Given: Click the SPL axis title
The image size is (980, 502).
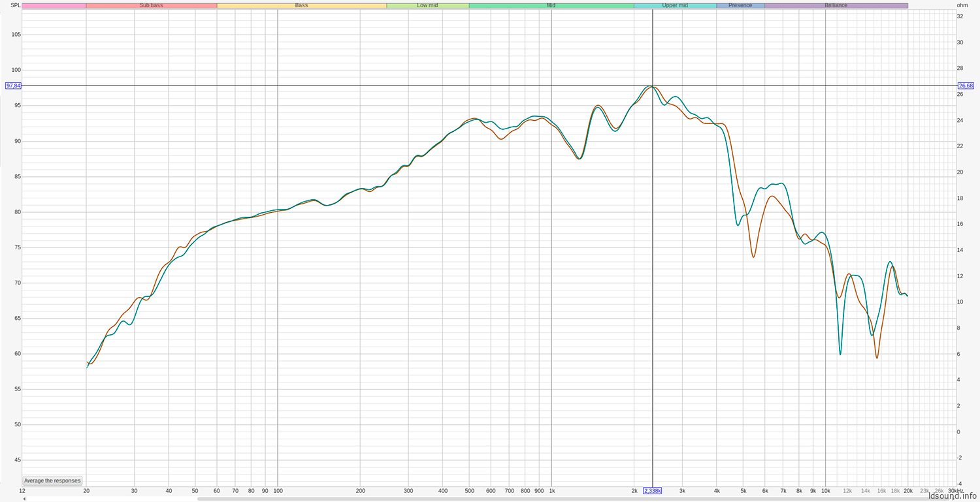Looking at the screenshot, I should (15, 5).
